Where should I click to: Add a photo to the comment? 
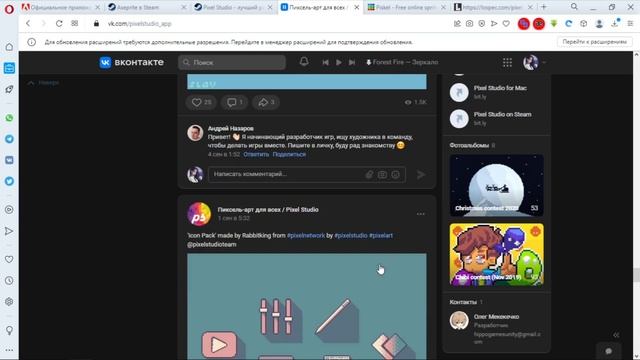[382, 174]
